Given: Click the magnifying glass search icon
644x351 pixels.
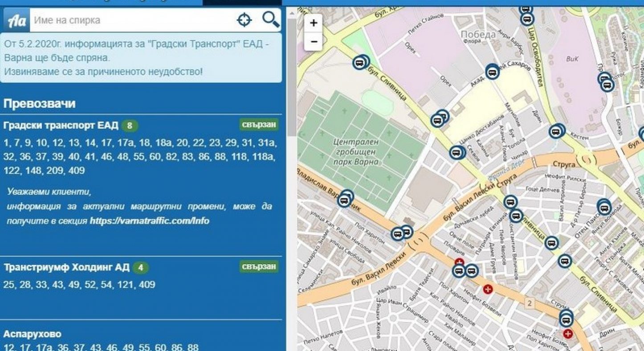Looking at the screenshot, I should (x=271, y=20).
